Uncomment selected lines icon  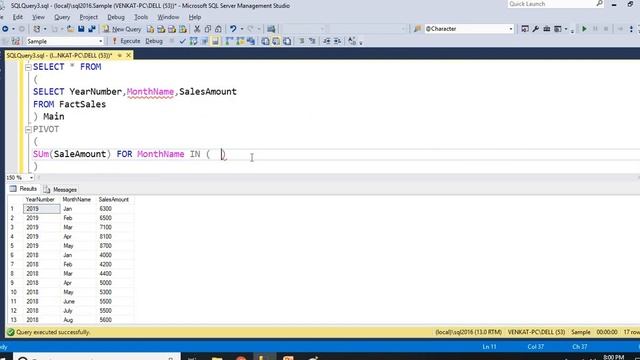click(312, 41)
